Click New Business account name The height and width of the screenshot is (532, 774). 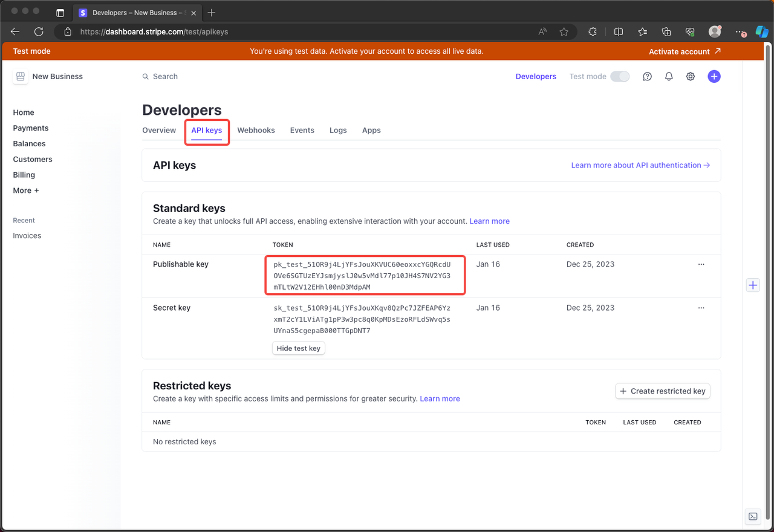coord(57,77)
